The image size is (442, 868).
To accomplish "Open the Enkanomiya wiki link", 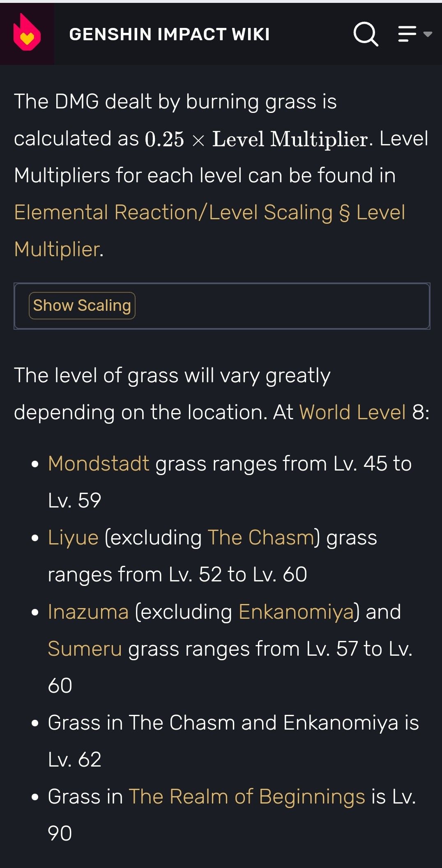I will pos(298,611).
